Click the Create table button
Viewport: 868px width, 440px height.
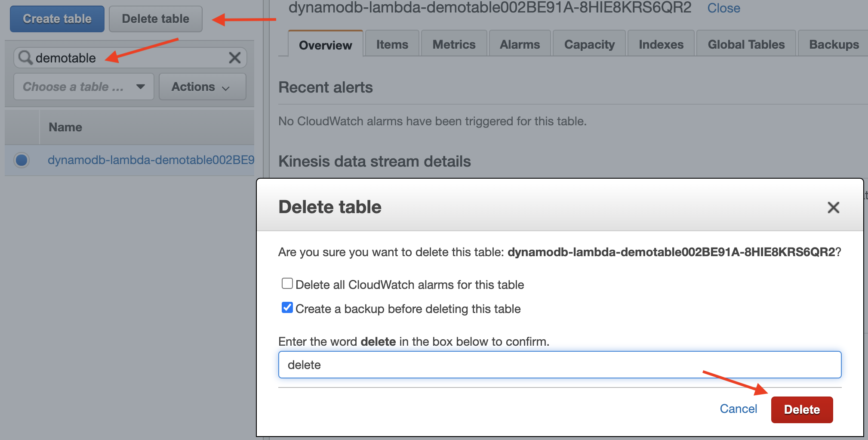click(56, 19)
